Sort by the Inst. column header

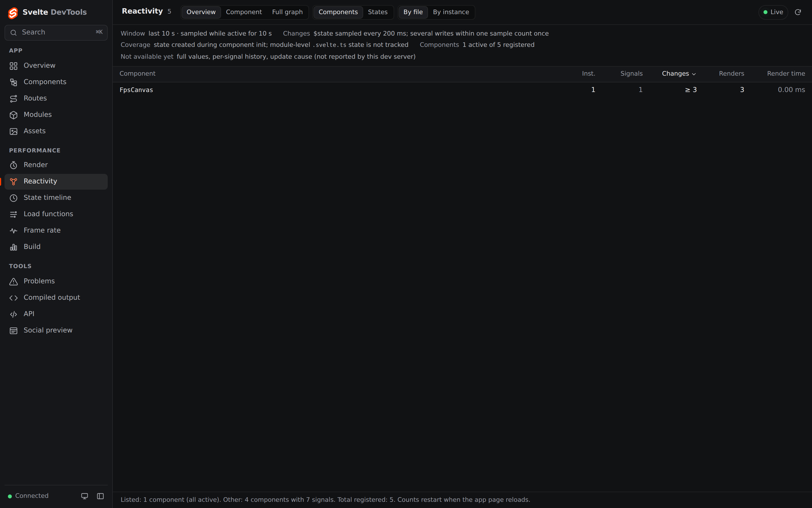pos(588,74)
